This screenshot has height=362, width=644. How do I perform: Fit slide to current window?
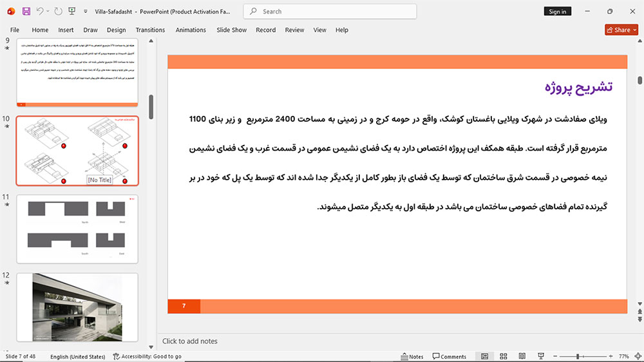click(x=638, y=356)
